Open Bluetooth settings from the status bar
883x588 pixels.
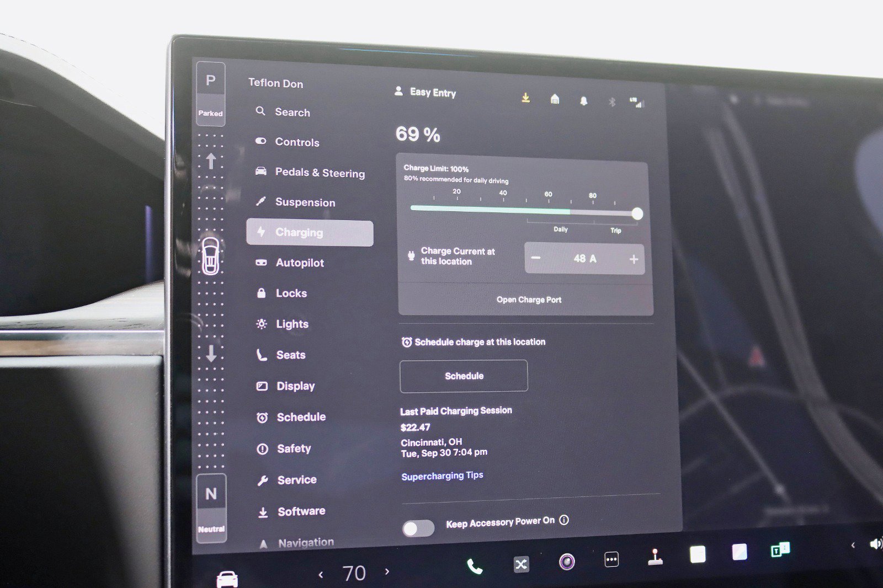tap(611, 100)
